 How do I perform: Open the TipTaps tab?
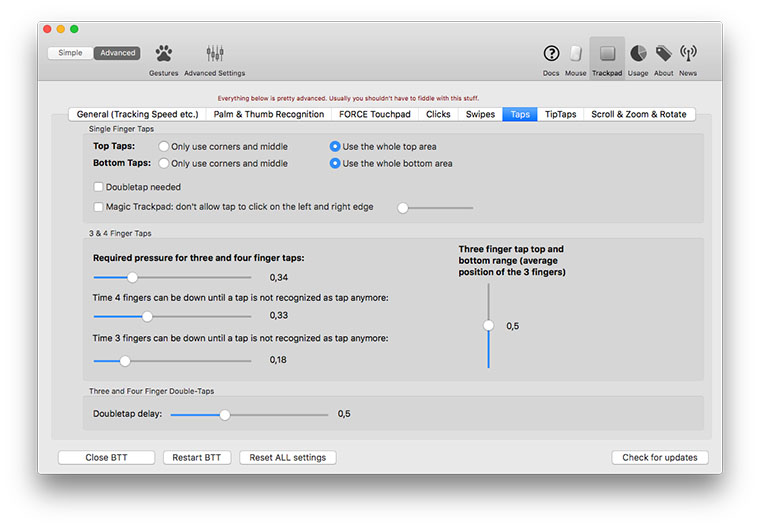click(560, 114)
